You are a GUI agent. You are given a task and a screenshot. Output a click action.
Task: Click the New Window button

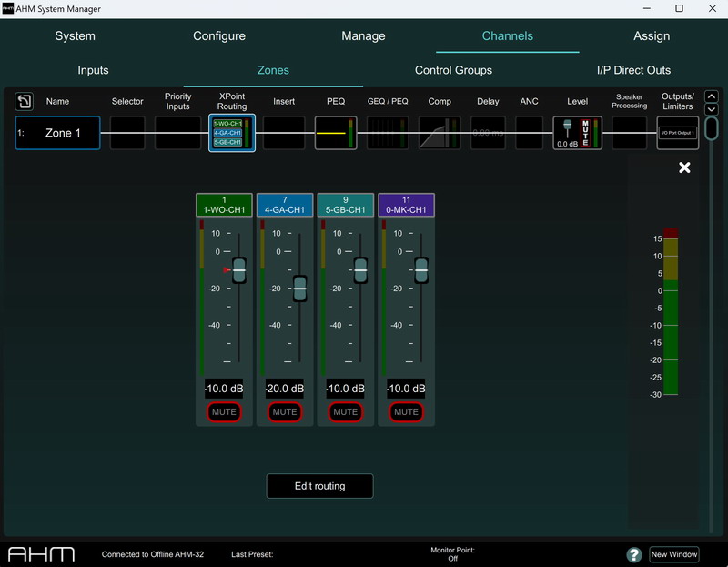point(674,554)
